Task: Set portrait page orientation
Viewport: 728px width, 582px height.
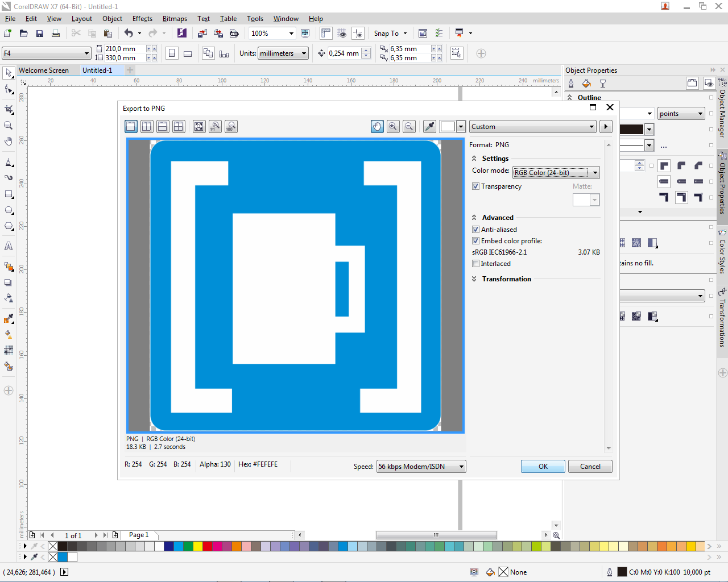Action: click(x=172, y=53)
